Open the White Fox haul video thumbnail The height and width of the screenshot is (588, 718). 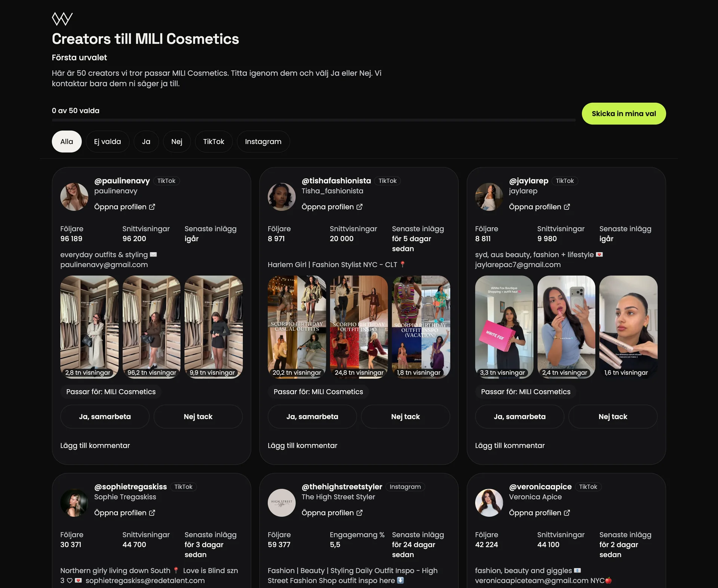tap(504, 327)
